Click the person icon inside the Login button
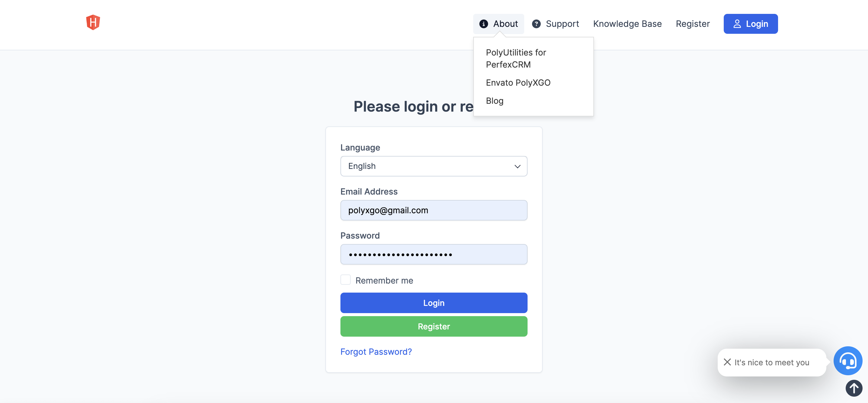Image resolution: width=868 pixels, height=403 pixels. coord(738,24)
